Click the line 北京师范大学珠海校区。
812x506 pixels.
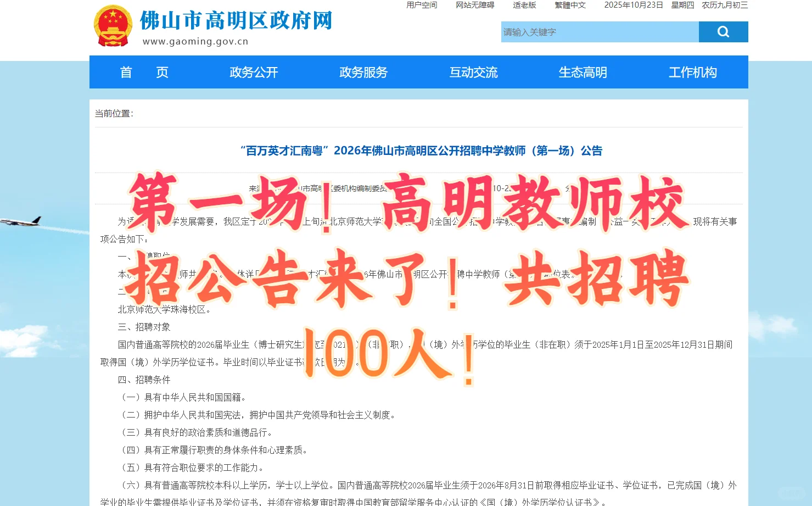click(x=165, y=309)
